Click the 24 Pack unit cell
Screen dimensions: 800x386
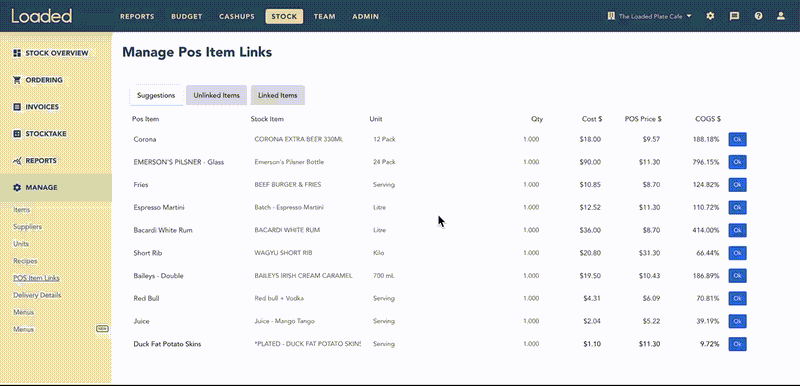(384, 162)
